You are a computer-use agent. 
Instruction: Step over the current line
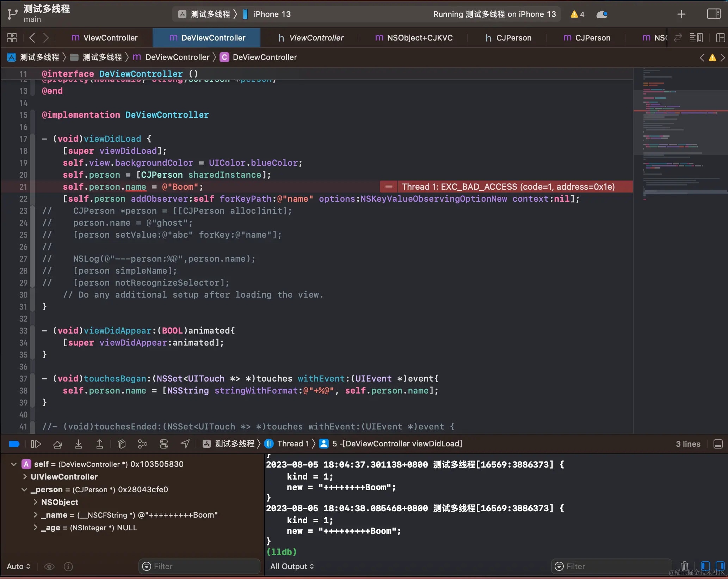click(x=57, y=444)
